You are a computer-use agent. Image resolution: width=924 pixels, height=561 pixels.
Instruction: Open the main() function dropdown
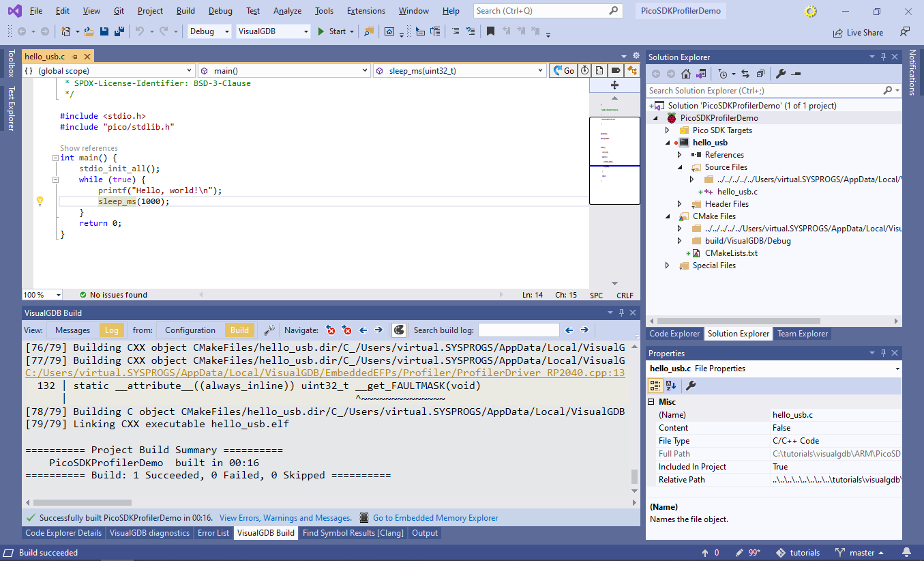coord(285,70)
